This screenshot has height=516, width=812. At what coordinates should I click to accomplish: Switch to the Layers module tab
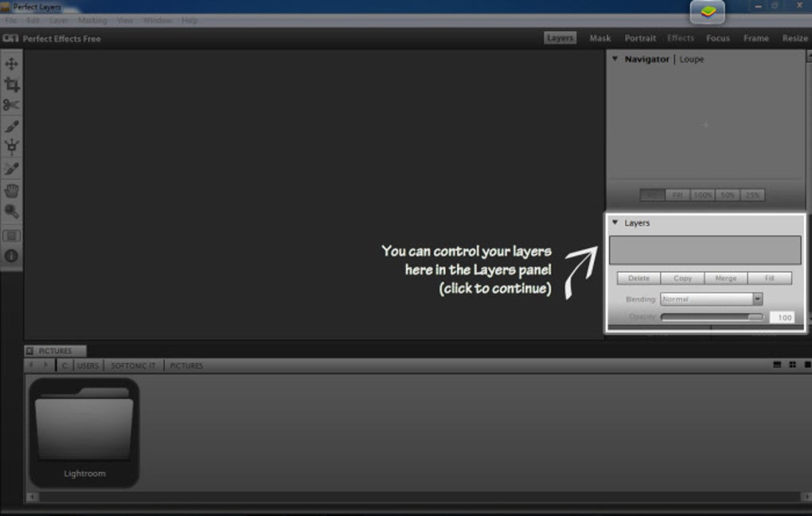coord(560,37)
